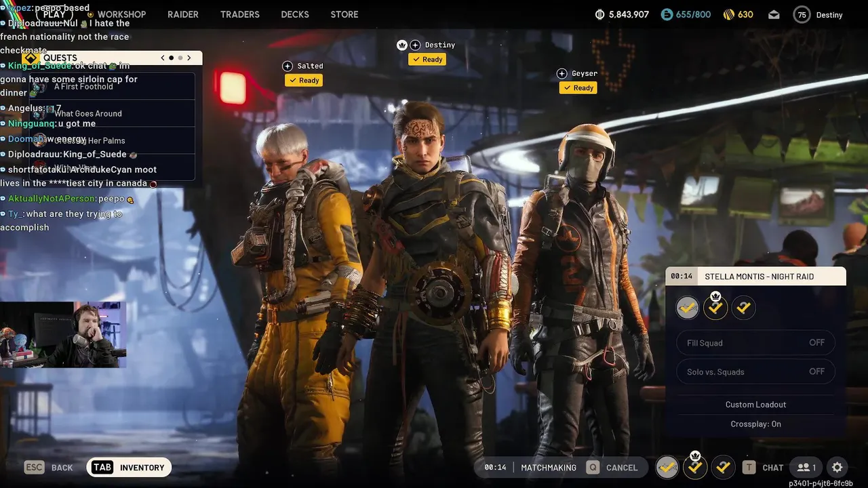868x488 pixels.
Task: Click the streamer webcam overlay
Action: pyautogui.click(x=63, y=335)
